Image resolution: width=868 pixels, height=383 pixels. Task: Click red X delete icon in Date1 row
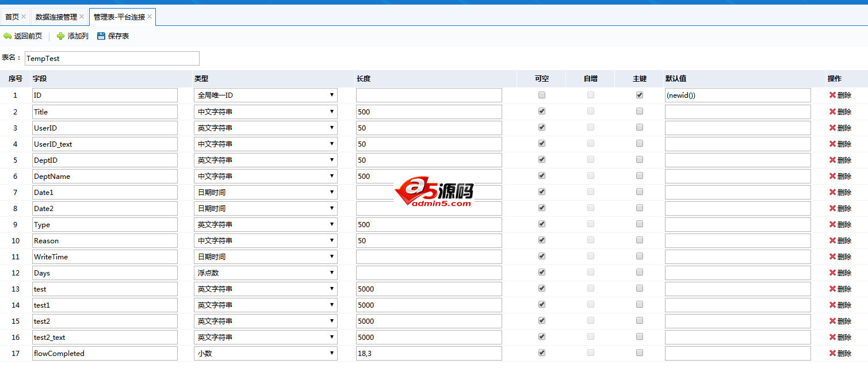(832, 192)
